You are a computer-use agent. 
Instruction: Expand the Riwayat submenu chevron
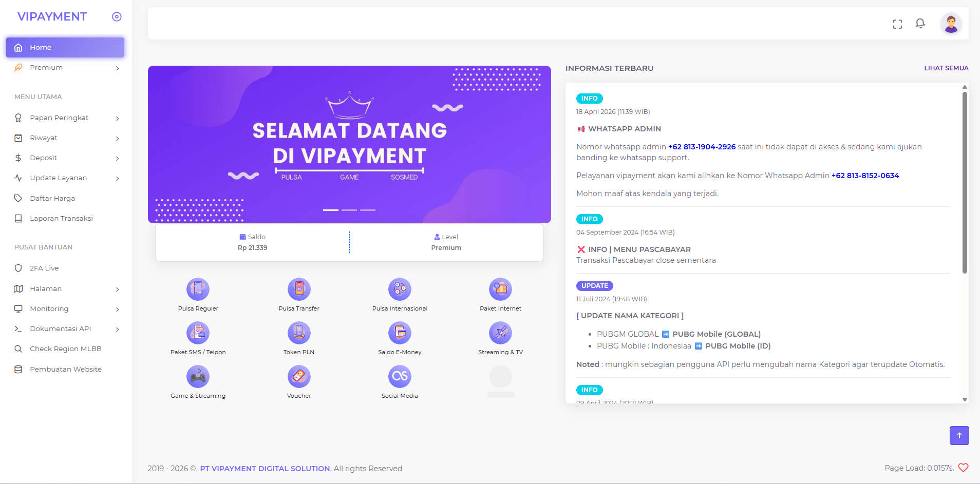tap(118, 138)
